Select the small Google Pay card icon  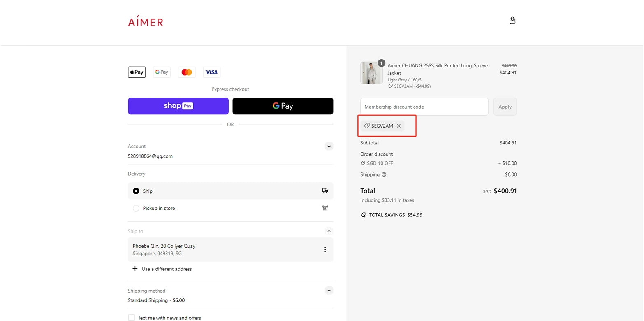[162, 72]
